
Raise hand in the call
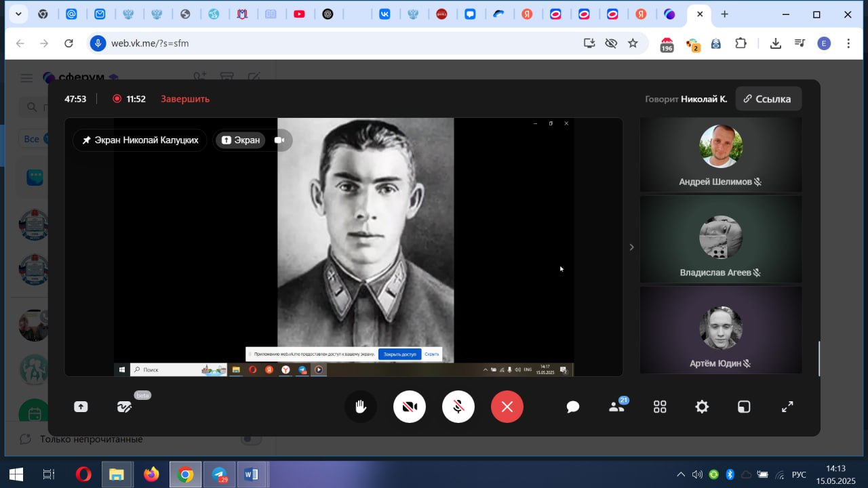[x=360, y=407]
